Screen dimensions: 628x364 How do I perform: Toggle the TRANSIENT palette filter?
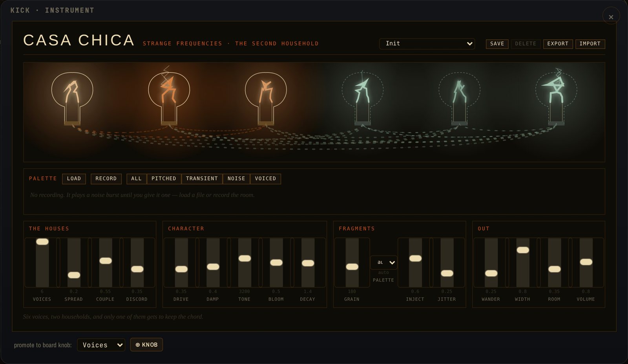pos(202,179)
